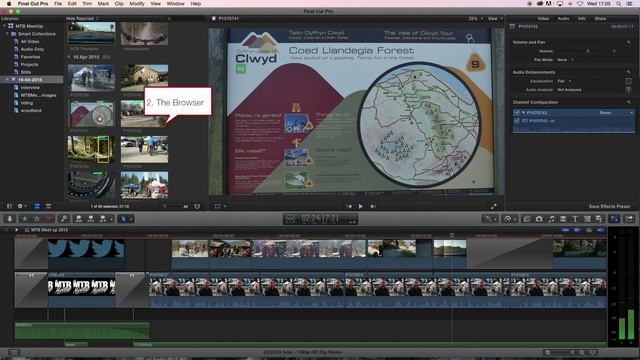Toggle the timeline solo button
The image size is (640, 360).
tap(589, 230)
